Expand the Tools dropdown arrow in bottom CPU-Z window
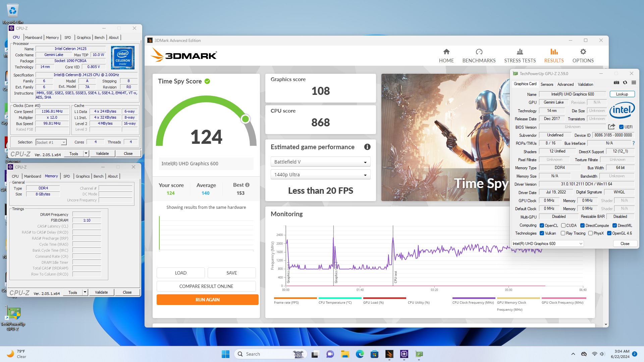644x362 pixels. 85,292
